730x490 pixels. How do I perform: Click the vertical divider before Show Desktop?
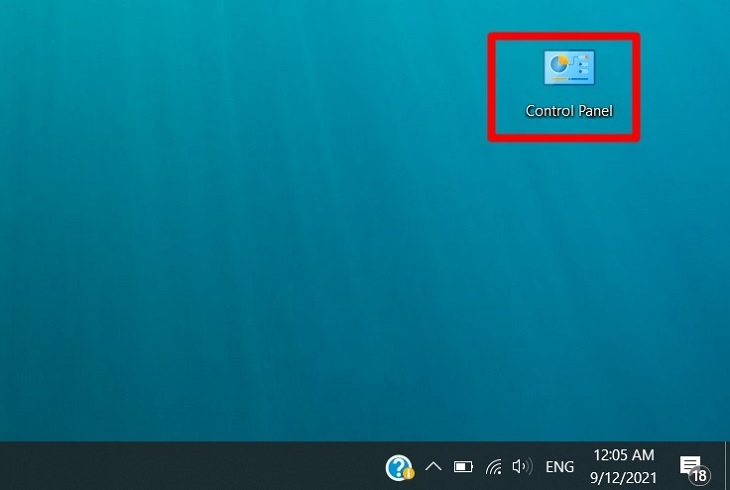point(725,466)
